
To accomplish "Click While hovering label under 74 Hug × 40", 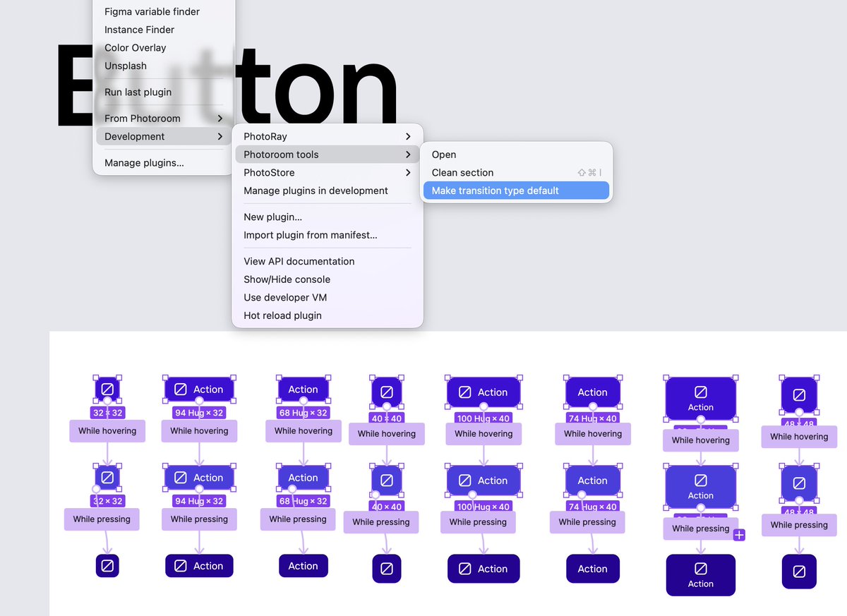I will [593, 434].
